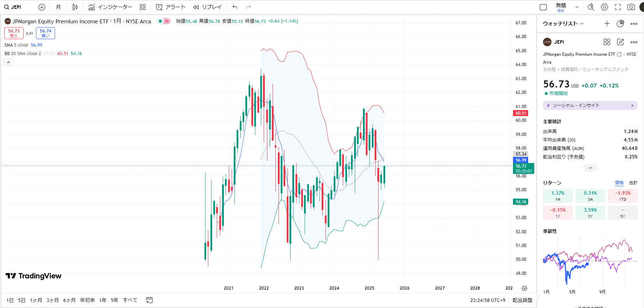Viewport: 644px width, 308px height.
Task: Toggle the market status indicator pill
Action: click(163, 21)
